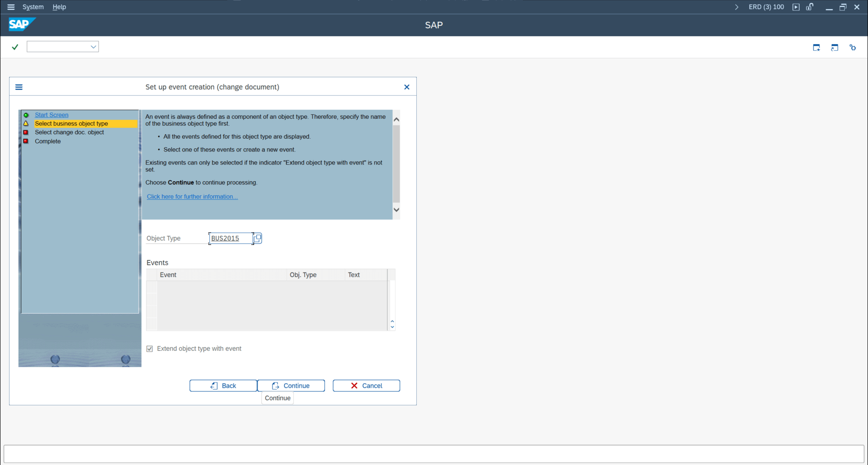Click the generate shortcut toolbar icon
Image resolution: width=868 pixels, height=465 pixels.
(x=835, y=47)
